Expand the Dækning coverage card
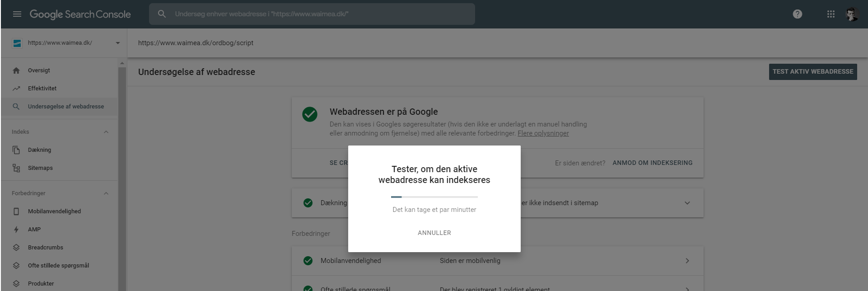The image size is (868, 291). tap(687, 203)
